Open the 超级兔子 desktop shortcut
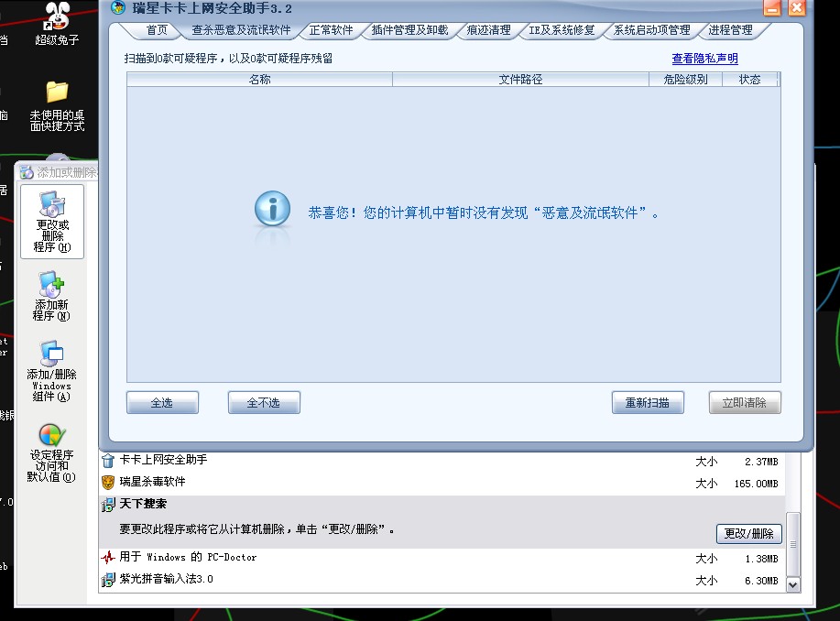The height and width of the screenshot is (621, 840). [x=57, y=24]
